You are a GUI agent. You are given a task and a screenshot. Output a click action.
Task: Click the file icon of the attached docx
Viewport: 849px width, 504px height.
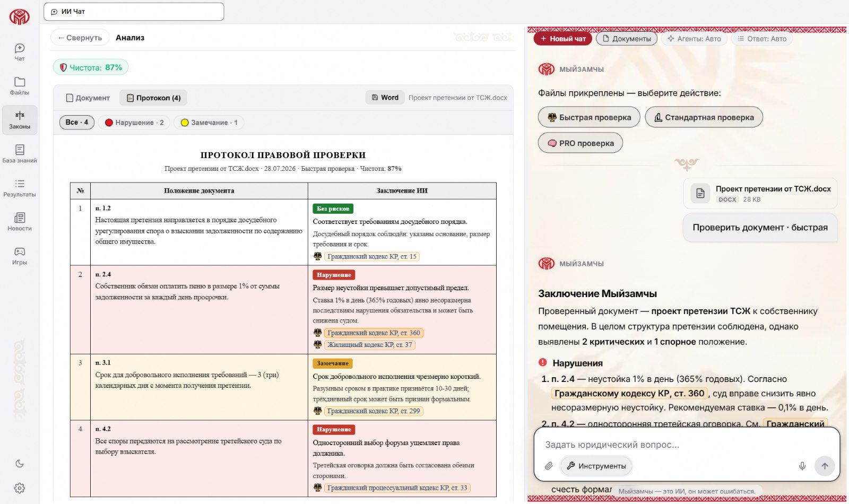700,193
